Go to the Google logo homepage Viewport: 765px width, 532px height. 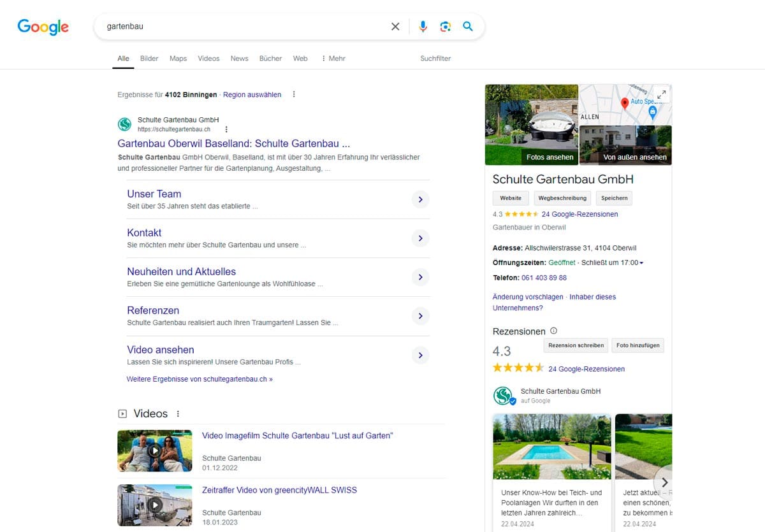[43, 27]
